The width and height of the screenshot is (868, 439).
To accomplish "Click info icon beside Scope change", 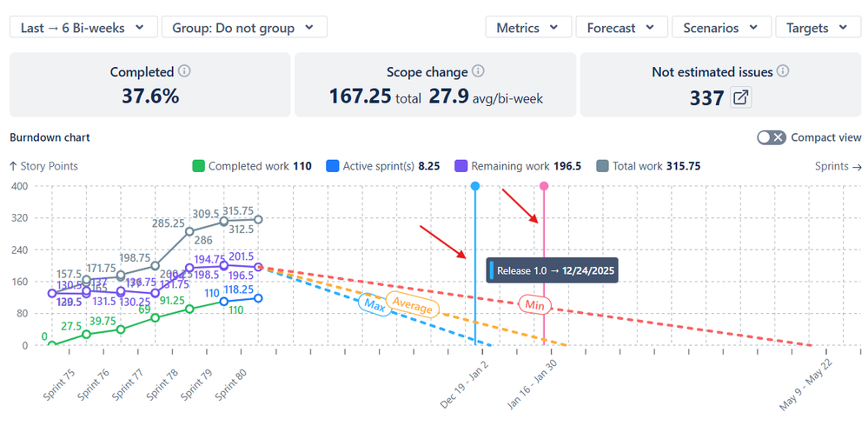I will point(478,72).
